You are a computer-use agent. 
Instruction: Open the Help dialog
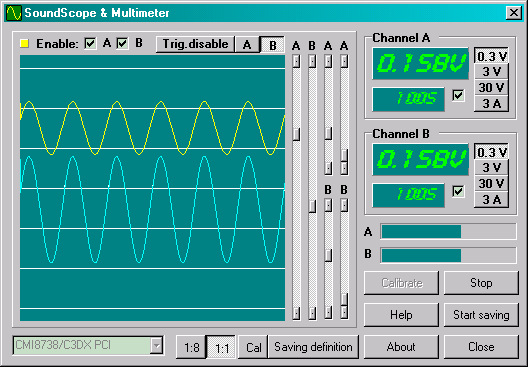click(401, 315)
